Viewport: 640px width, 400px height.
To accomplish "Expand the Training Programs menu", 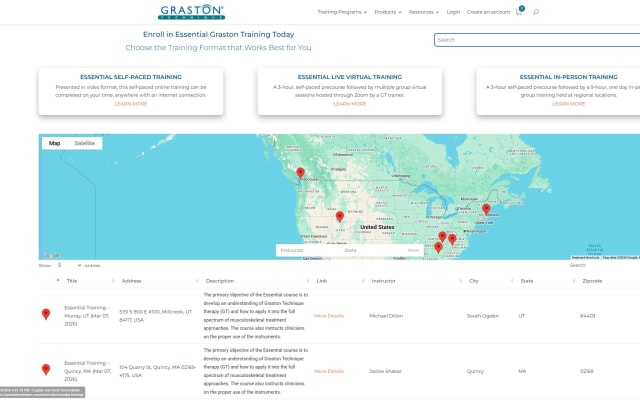I will tap(342, 12).
